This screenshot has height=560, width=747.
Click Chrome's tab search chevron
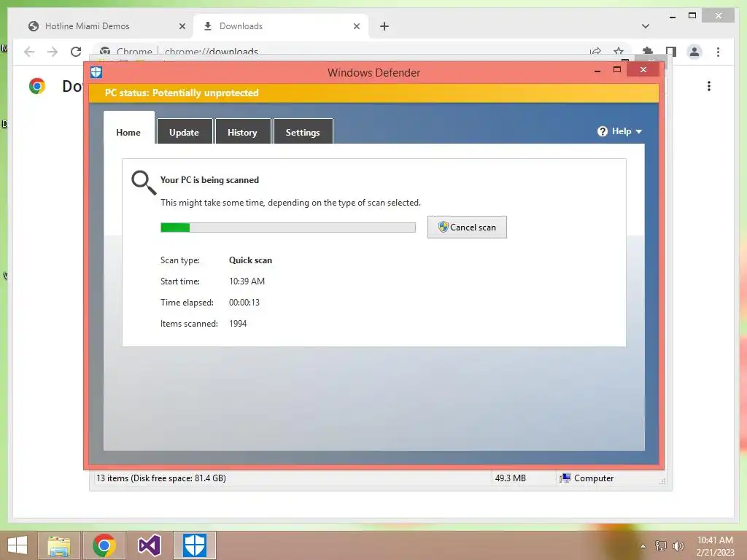point(645,26)
